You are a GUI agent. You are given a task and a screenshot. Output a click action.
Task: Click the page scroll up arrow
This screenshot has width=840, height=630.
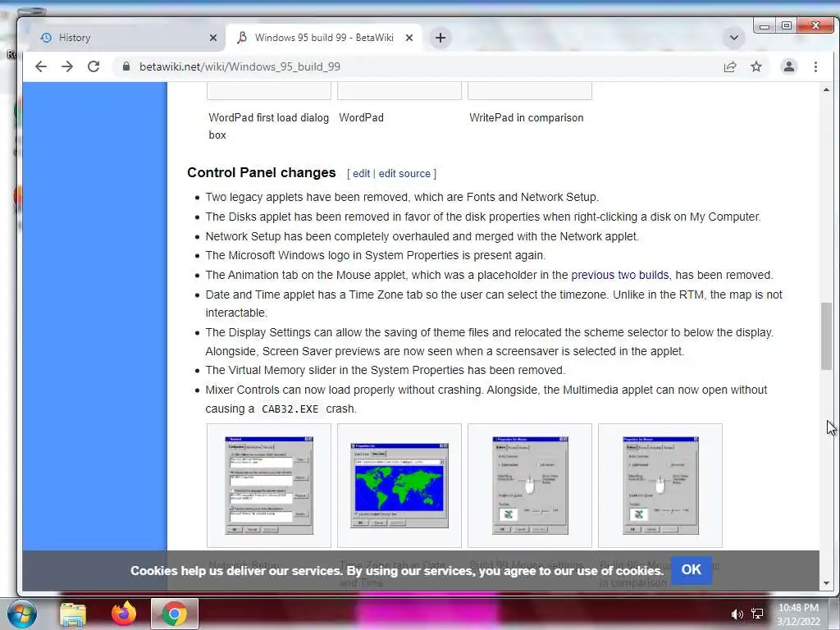pos(826,90)
